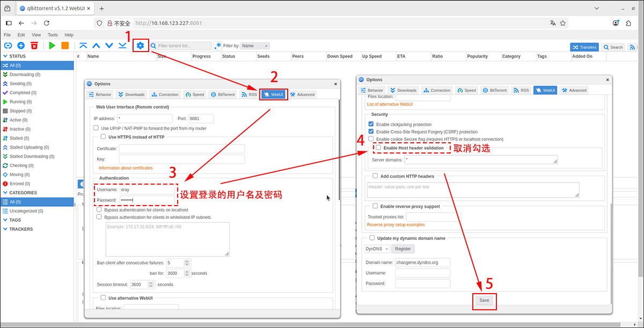Reload the page in the browser

(x=47, y=23)
